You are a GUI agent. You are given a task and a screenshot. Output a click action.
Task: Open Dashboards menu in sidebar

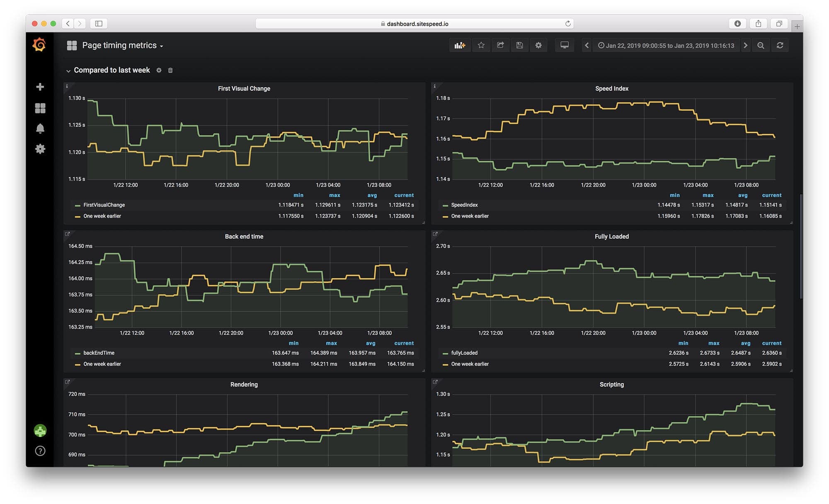40,108
